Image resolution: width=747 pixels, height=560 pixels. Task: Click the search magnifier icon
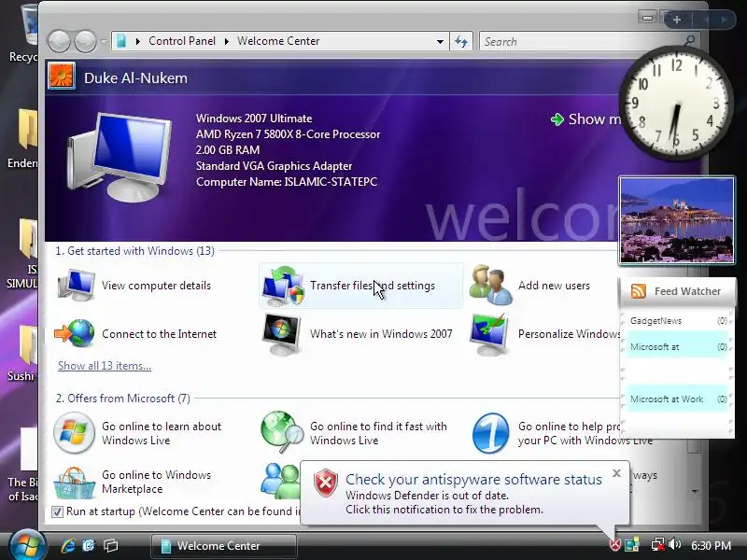click(x=689, y=41)
